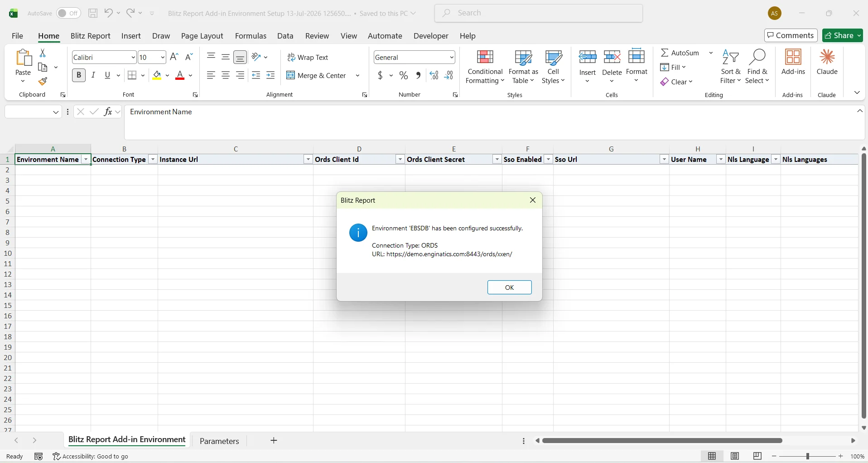
Task: Align text to the left
Action: [x=211, y=75]
